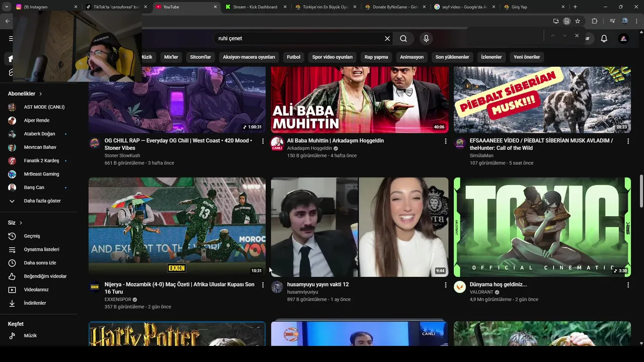
Task: Open options for Nijerya - Mozambik video
Action: point(263,285)
